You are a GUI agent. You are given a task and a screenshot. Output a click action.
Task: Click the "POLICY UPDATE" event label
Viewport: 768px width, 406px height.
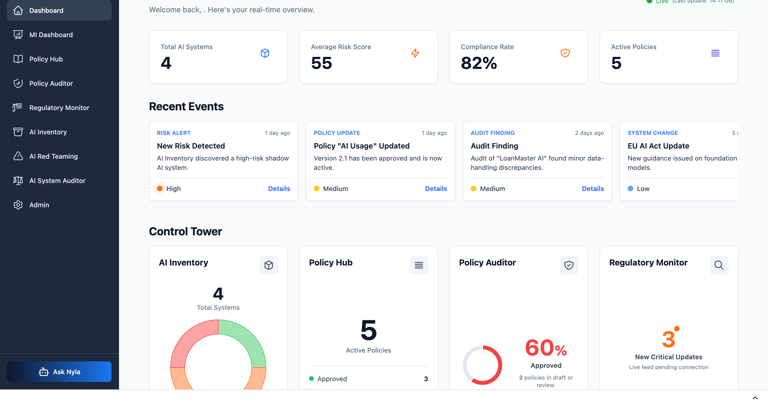(x=337, y=133)
